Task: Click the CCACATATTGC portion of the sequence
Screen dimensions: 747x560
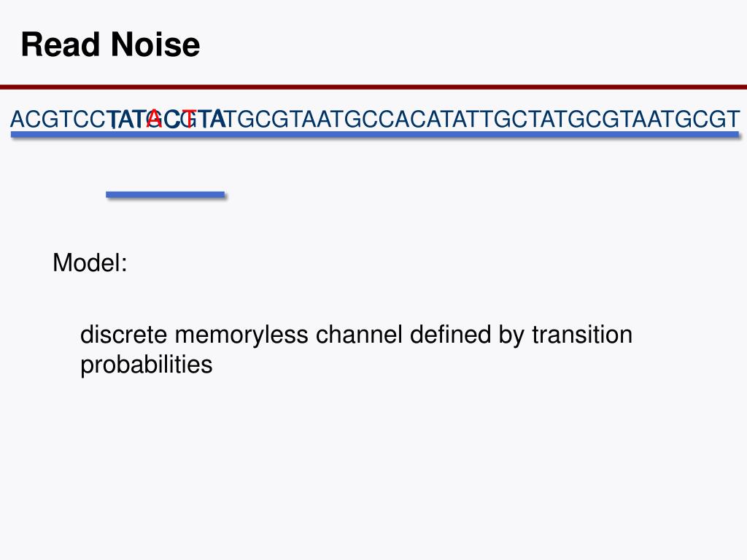Action: pyautogui.click(x=444, y=119)
